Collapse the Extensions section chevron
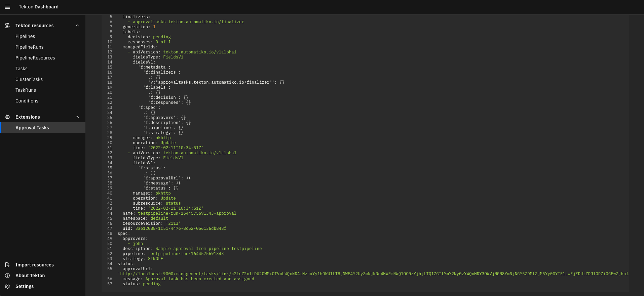The height and width of the screenshot is (296, 644). pyautogui.click(x=77, y=117)
